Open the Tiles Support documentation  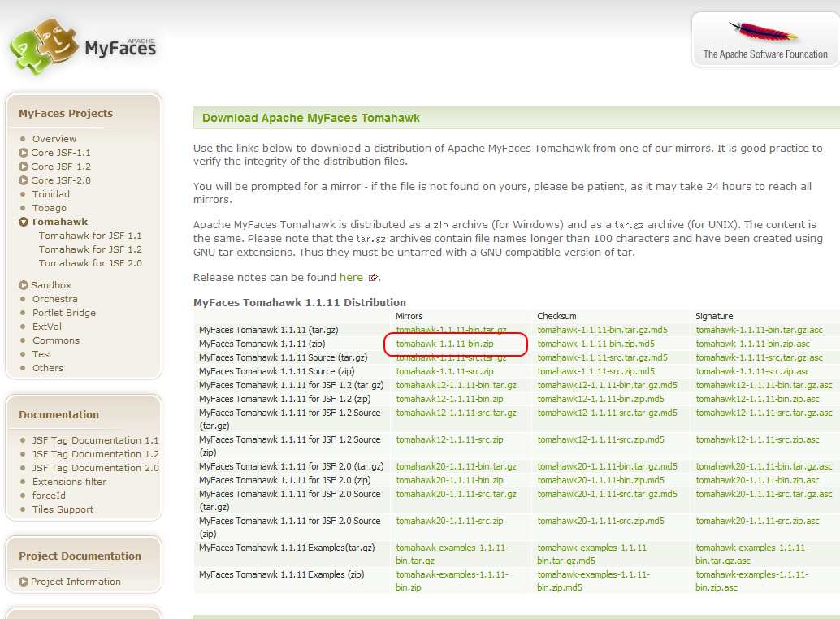point(63,510)
